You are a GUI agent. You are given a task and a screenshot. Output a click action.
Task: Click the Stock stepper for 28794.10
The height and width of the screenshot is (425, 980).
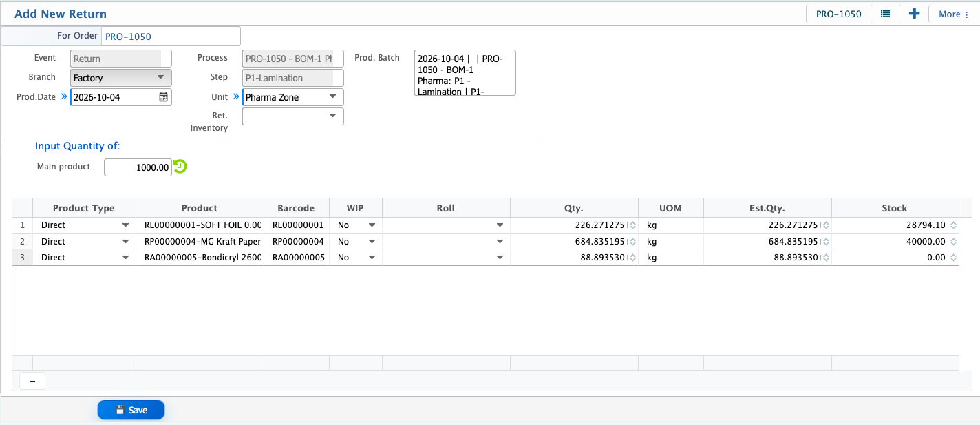(x=953, y=225)
